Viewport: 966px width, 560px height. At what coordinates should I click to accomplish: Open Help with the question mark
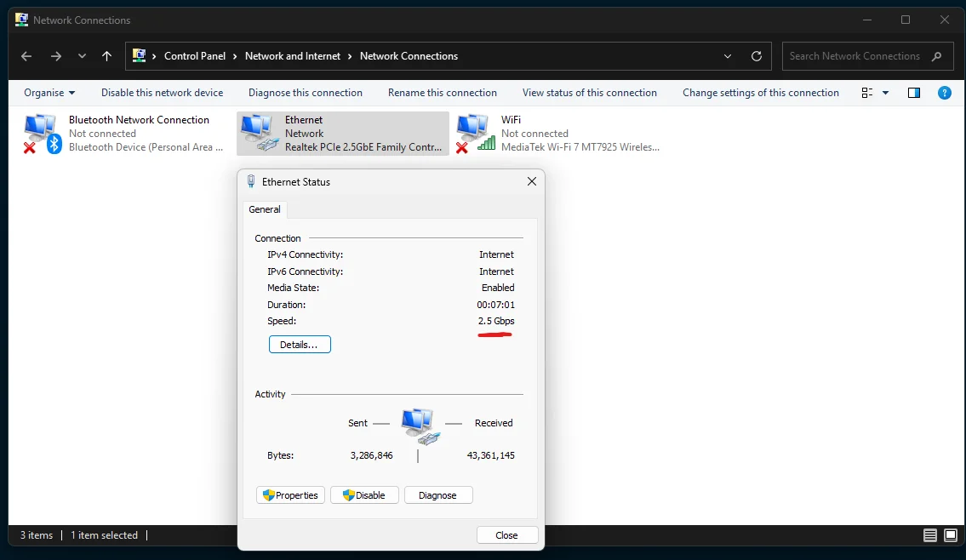(x=945, y=93)
